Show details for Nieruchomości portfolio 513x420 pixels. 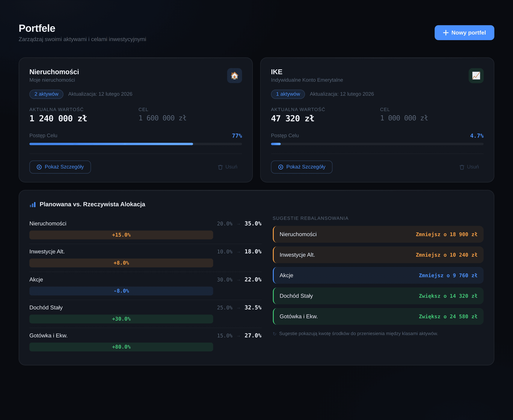tap(60, 167)
